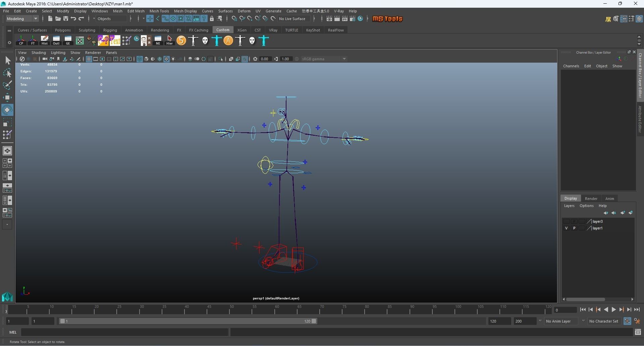This screenshot has width=644, height=346.
Task: Create a new scene icon
Action: (50, 19)
